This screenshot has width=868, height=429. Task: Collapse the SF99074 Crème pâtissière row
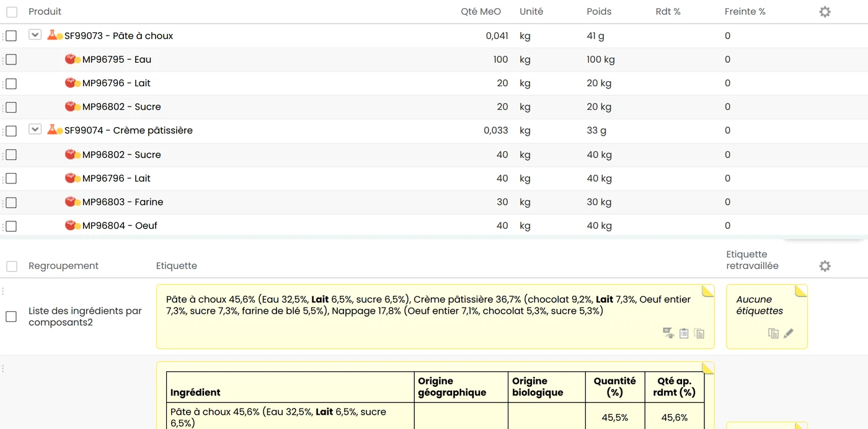[x=35, y=130]
